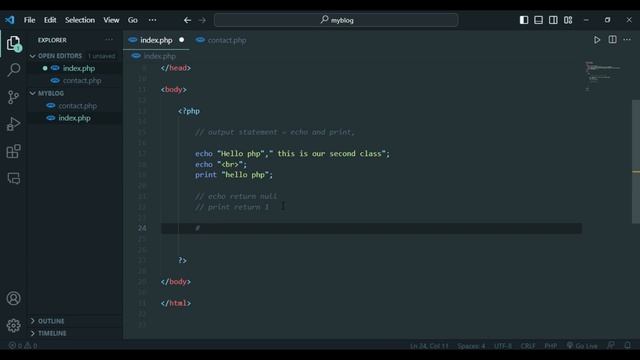Open editor More Actions ellipsis
This screenshot has width=640, height=360.
(627, 40)
